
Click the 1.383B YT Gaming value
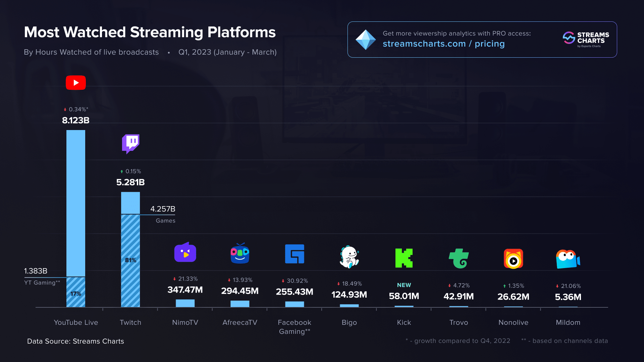[x=36, y=271]
